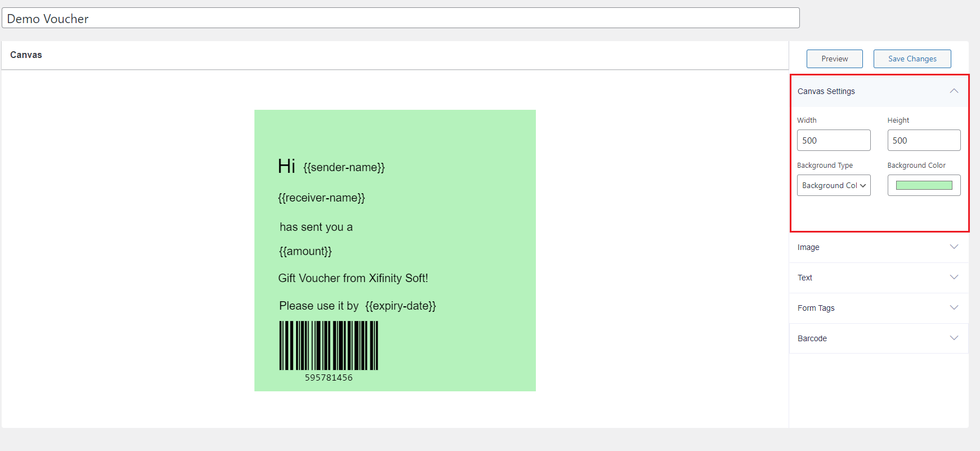
Task: Expand the Form Tags chevron
Action: coord(954,307)
